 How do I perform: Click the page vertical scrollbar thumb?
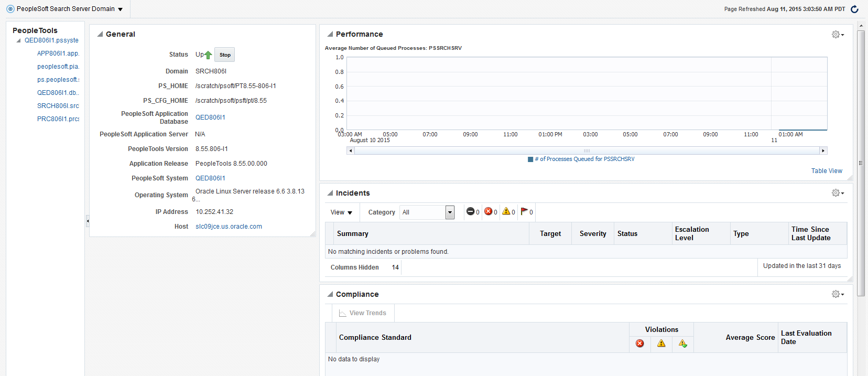[x=861, y=163]
